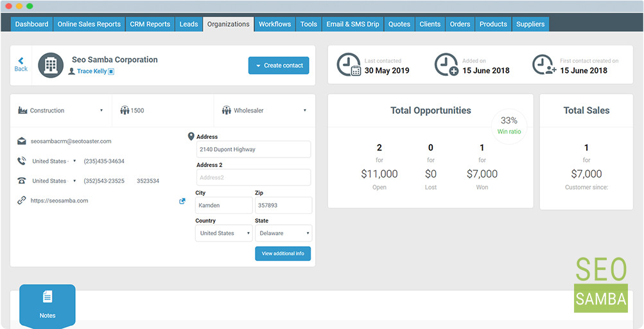Open the Suppliers tab
Image resolution: width=644 pixels, height=329 pixels.
pos(530,24)
